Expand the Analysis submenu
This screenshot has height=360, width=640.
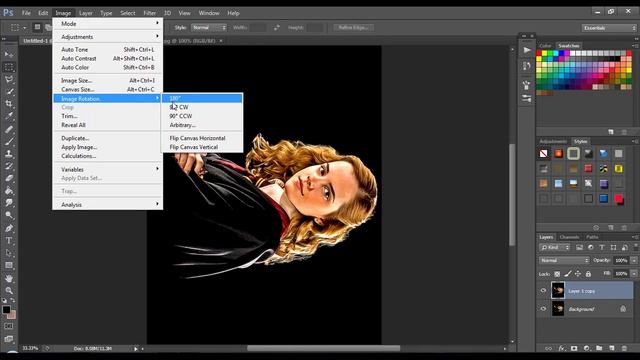(108, 204)
